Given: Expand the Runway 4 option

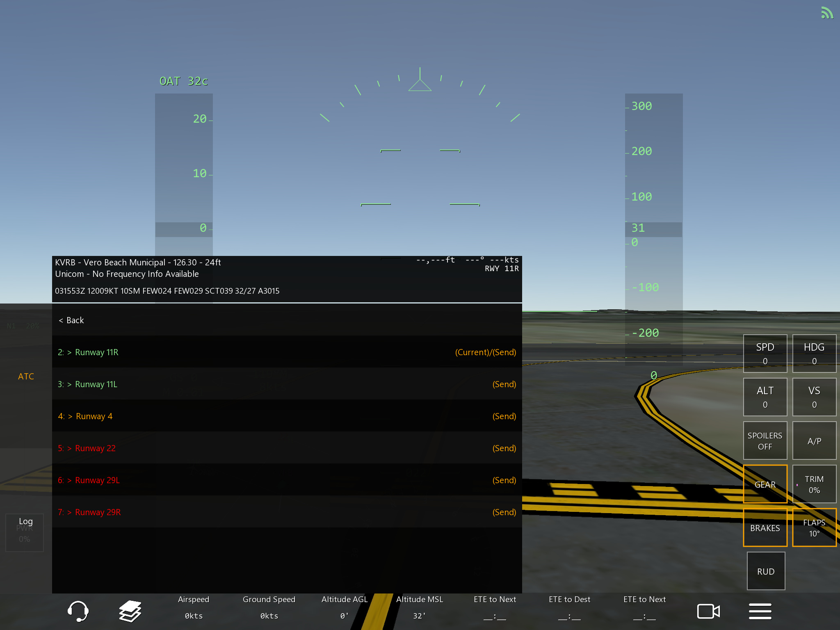Looking at the screenshot, I should click(94, 416).
